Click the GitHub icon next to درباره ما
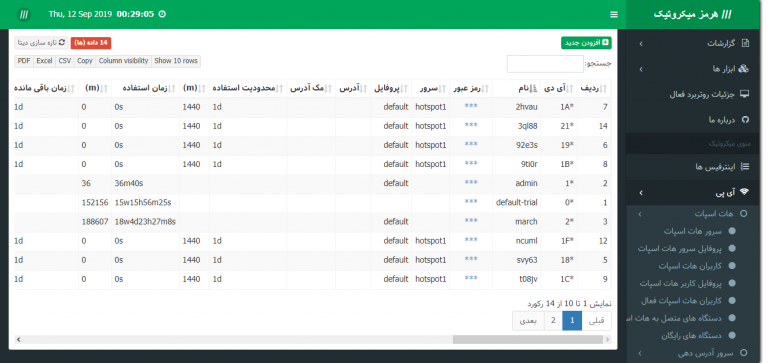The height and width of the screenshot is (363, 768). pos(745,120)
